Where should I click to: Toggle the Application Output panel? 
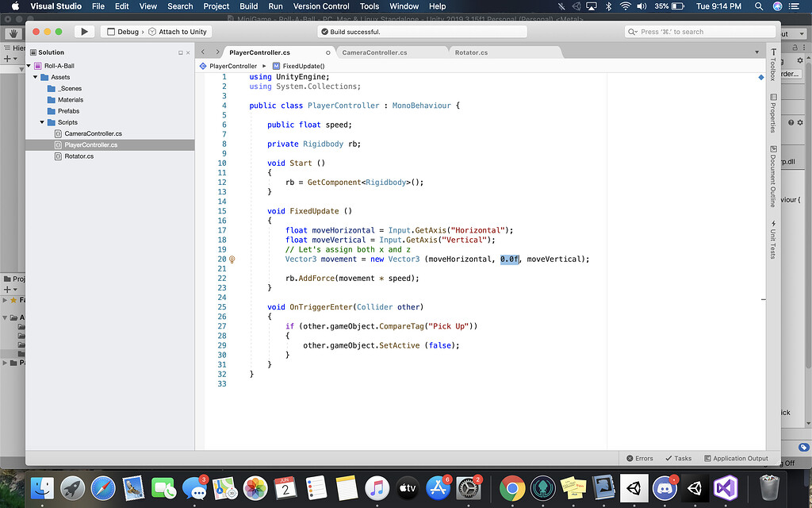click(x=736, y=458)
